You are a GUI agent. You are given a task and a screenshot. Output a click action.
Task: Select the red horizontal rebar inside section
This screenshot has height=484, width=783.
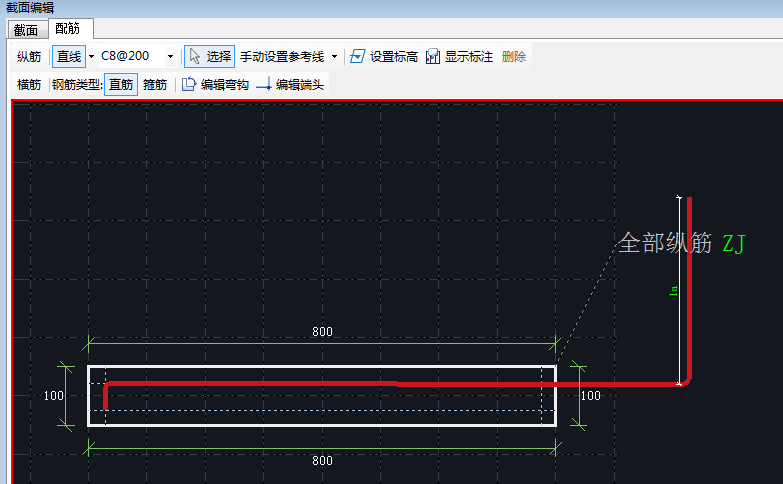click(330, 384)
